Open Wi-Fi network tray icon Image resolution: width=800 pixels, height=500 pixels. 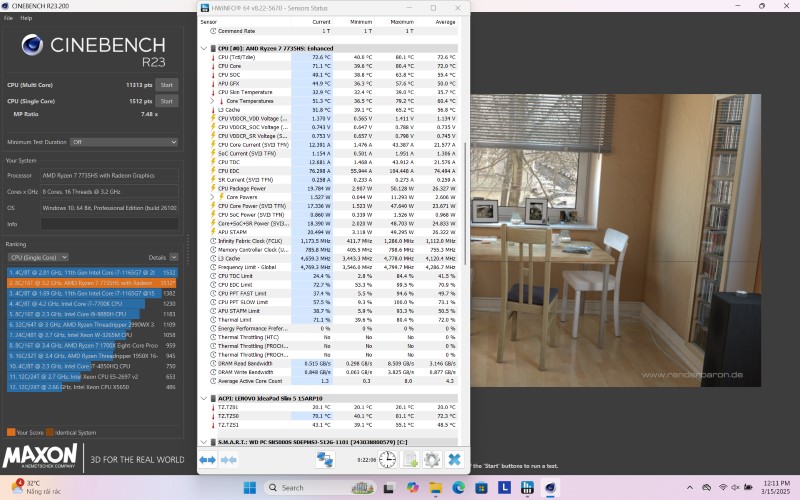[722, 488]
